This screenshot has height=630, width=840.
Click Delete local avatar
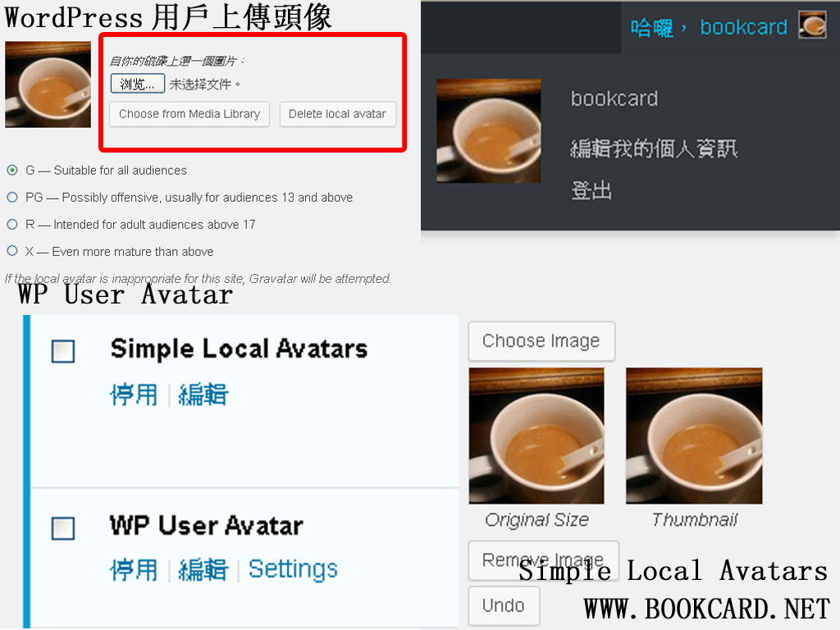(338, 114)
